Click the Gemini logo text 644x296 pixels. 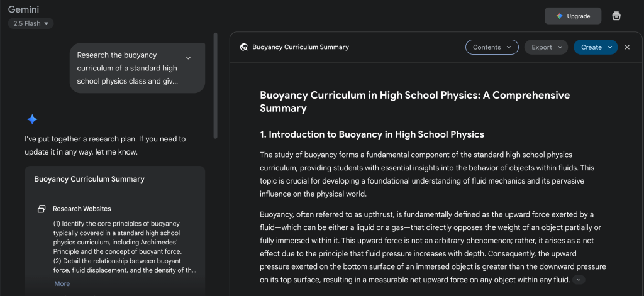point(25,9)
